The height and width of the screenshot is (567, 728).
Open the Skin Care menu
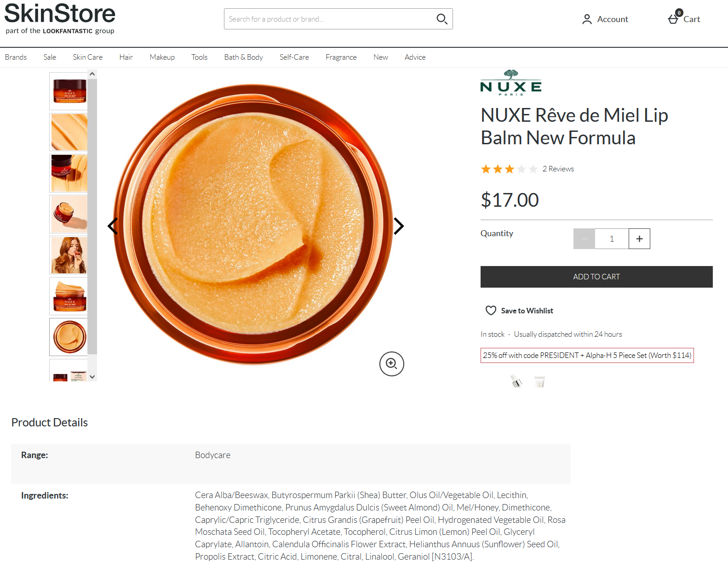[87, 57]
